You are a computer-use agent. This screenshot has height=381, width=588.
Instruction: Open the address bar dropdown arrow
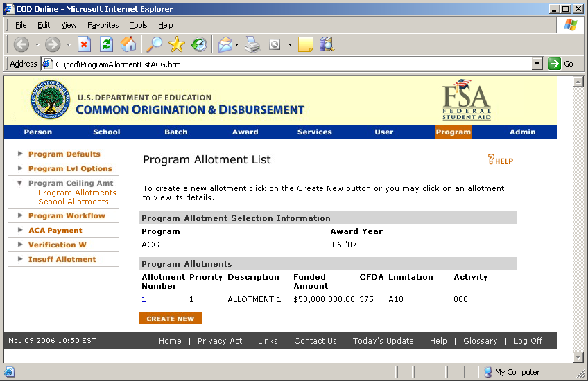(x=537, y=64)
